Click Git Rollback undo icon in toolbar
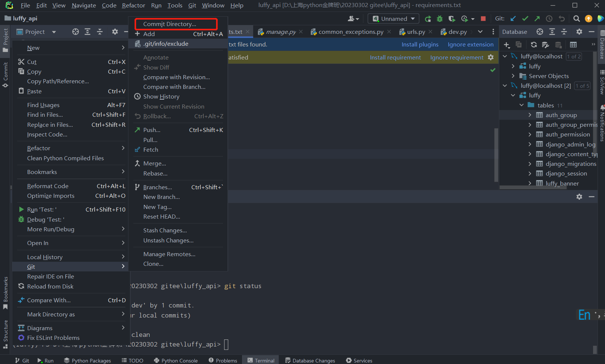The image size is (605, 364). point(562,19)
